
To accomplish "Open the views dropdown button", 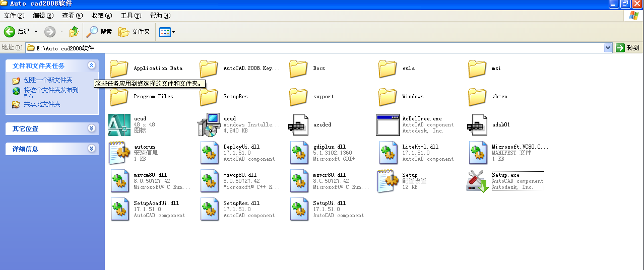I will click(x=167, y=32).
